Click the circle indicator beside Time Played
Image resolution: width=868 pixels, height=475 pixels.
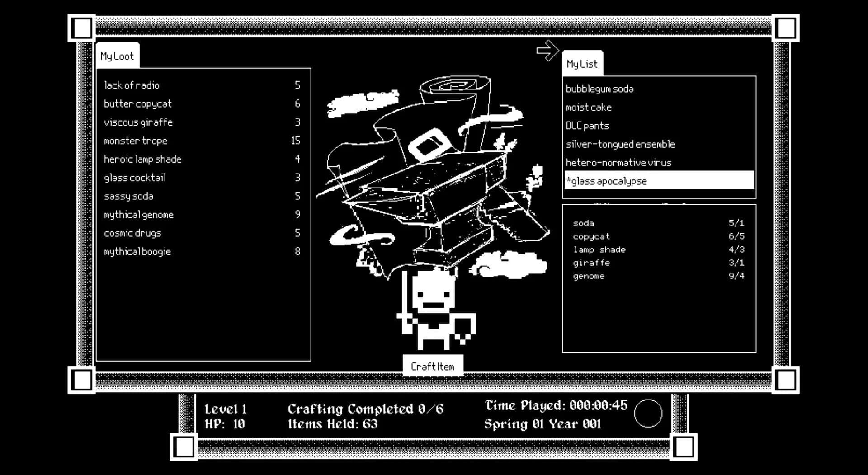point(647,413)
